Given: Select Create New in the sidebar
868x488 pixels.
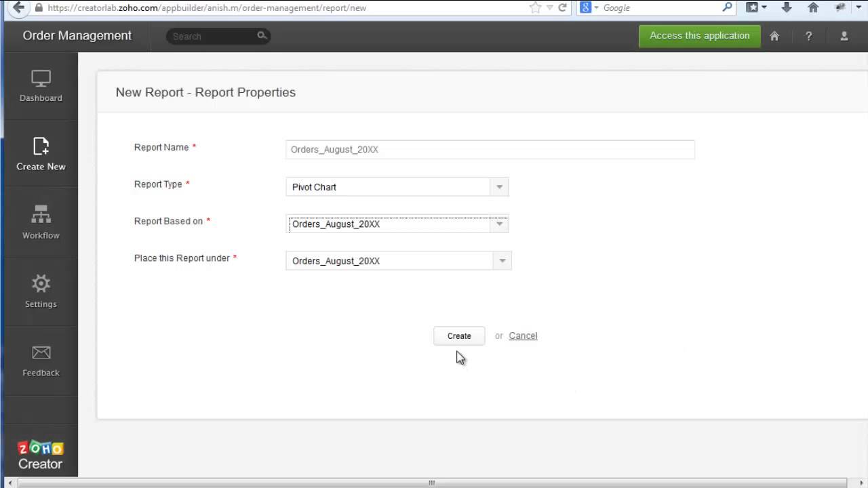Looking at the screenshot, I should [x=41, y=155].
